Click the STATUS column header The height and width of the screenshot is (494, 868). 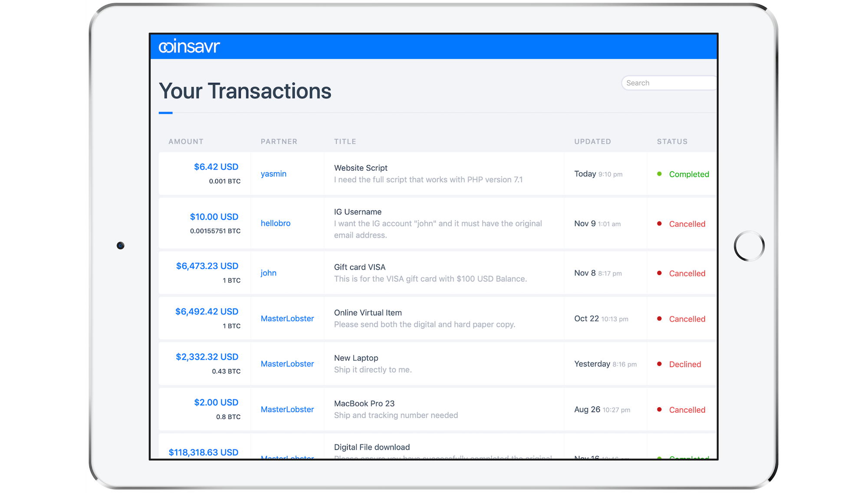[x=672, y=141]
